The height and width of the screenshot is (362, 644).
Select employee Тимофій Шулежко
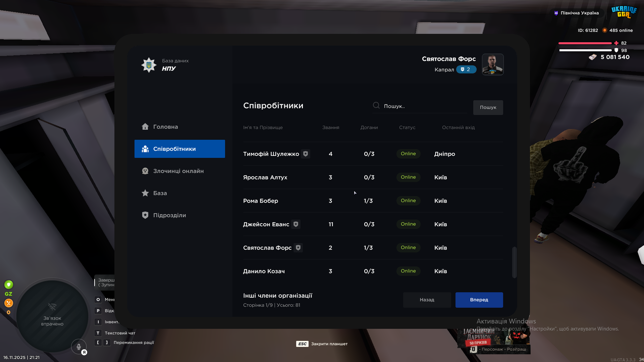(x=271, y=154)
